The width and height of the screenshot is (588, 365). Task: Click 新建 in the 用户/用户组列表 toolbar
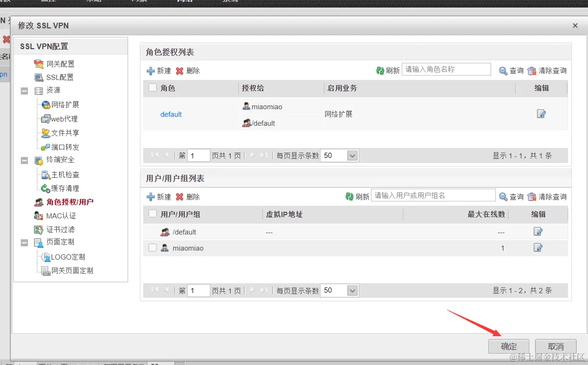(159, 197)
